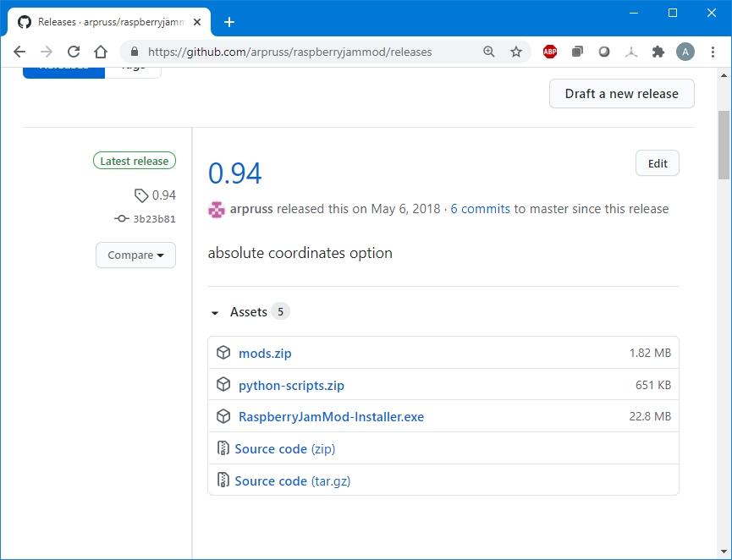Select the Releases browser tab

[x=110, y=22]
